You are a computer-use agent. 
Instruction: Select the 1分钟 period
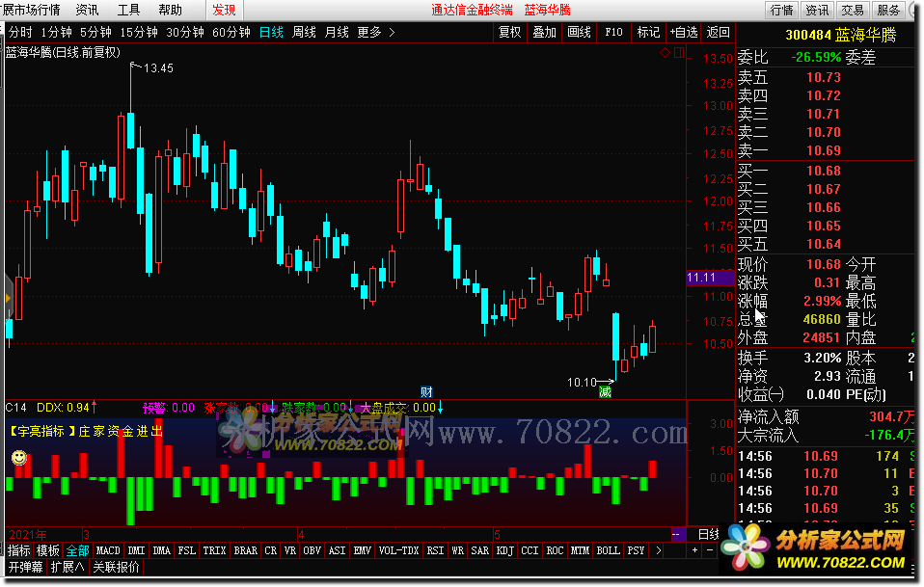click(x=57, y=33)
